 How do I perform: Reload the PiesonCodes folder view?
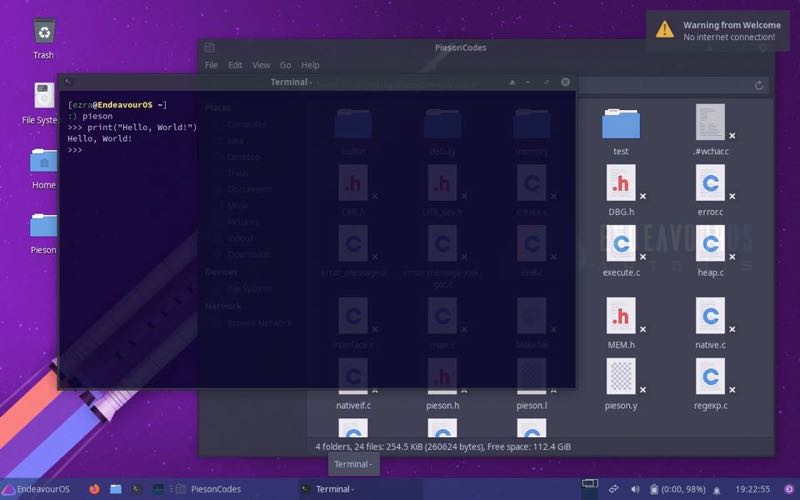pyautogui.click(x=759, y=85)
